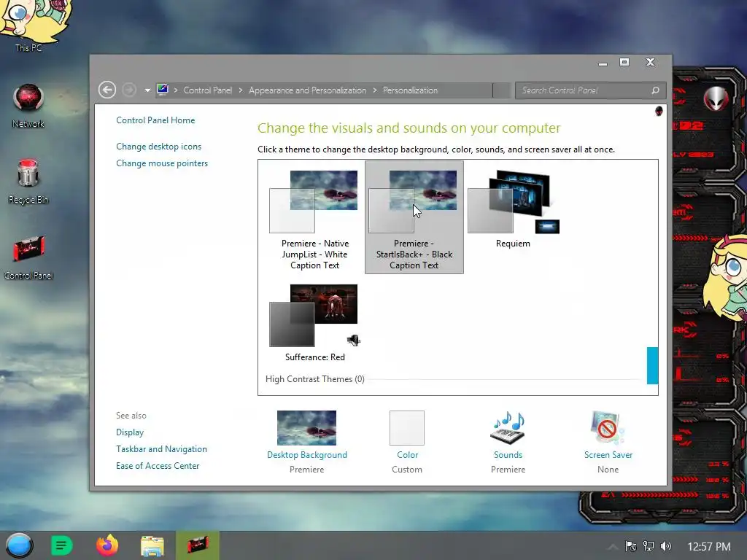Open the green notes app on taskbar
This screenshot has width=747, height=560.
point(61,545)
